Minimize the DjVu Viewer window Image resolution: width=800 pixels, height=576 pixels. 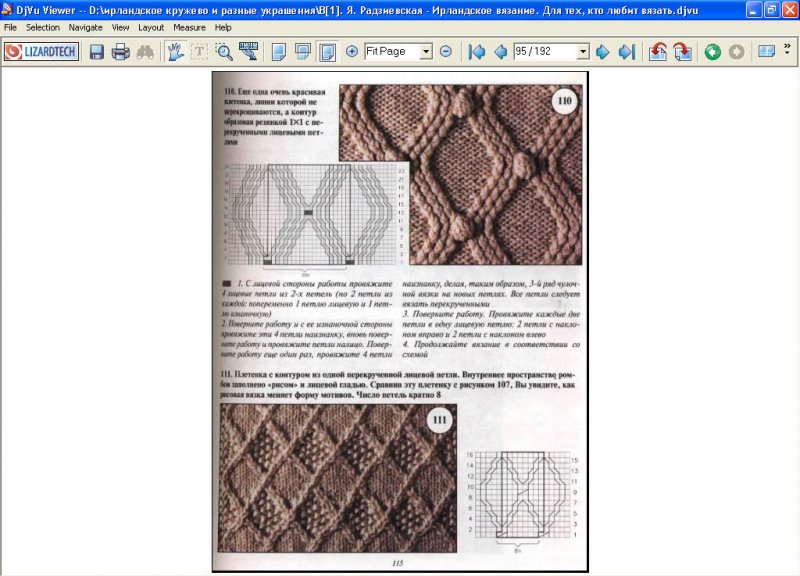pyautogui.click(x=754, y=10)
